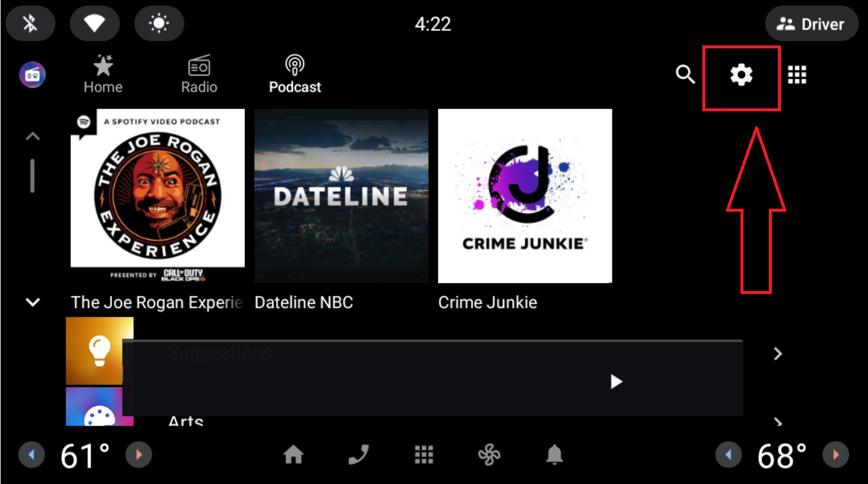
Task: Toggle Bluetooth in the status bar
Action: [x=30, y=24]
